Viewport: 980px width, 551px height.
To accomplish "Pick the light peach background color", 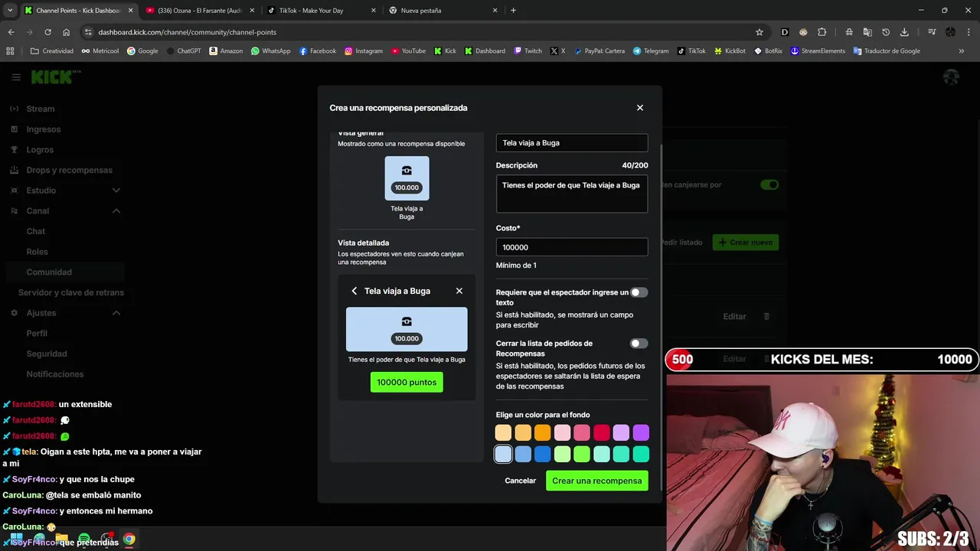I will pos(503,433).
